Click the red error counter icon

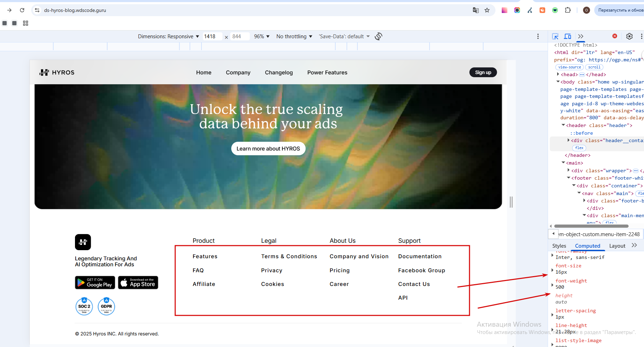(x=615, y=36)
